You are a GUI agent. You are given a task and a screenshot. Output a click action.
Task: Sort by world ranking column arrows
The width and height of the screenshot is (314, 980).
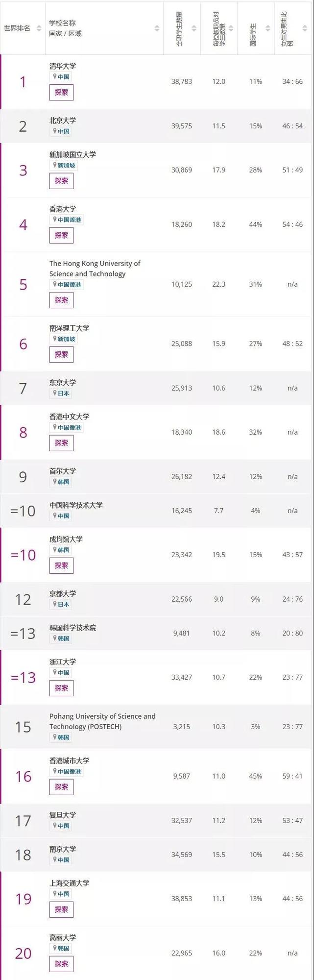39,28
